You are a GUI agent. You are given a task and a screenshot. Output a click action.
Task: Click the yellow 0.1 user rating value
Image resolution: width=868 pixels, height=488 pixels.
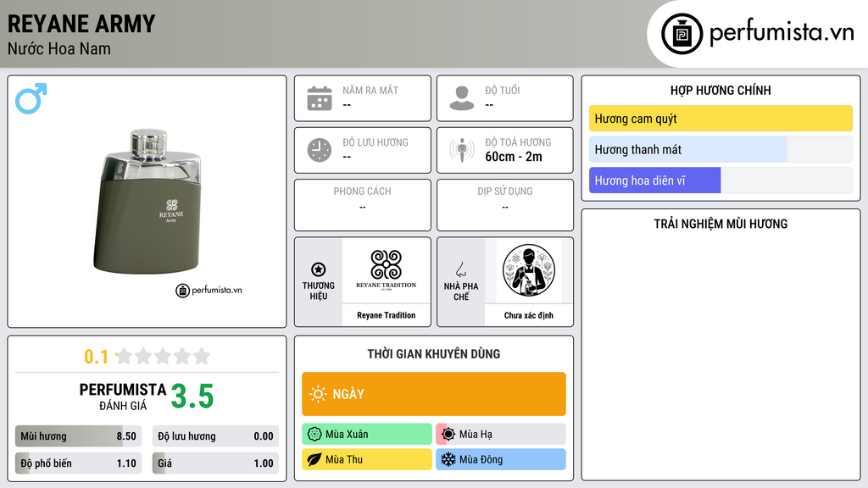[97, 357]
